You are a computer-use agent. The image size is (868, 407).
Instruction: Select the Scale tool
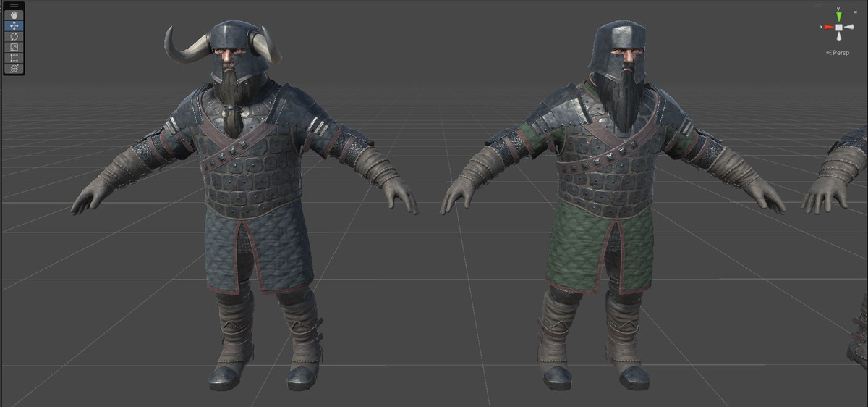[14, 47]
